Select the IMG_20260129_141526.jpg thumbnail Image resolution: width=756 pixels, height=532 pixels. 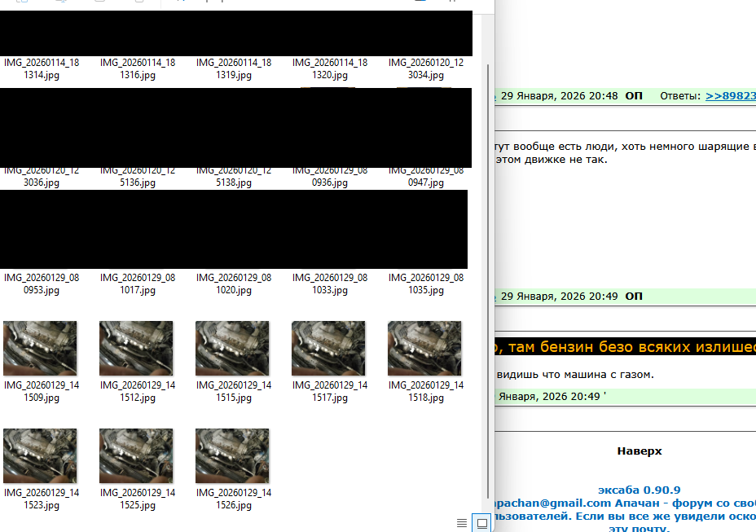point(233,456)
